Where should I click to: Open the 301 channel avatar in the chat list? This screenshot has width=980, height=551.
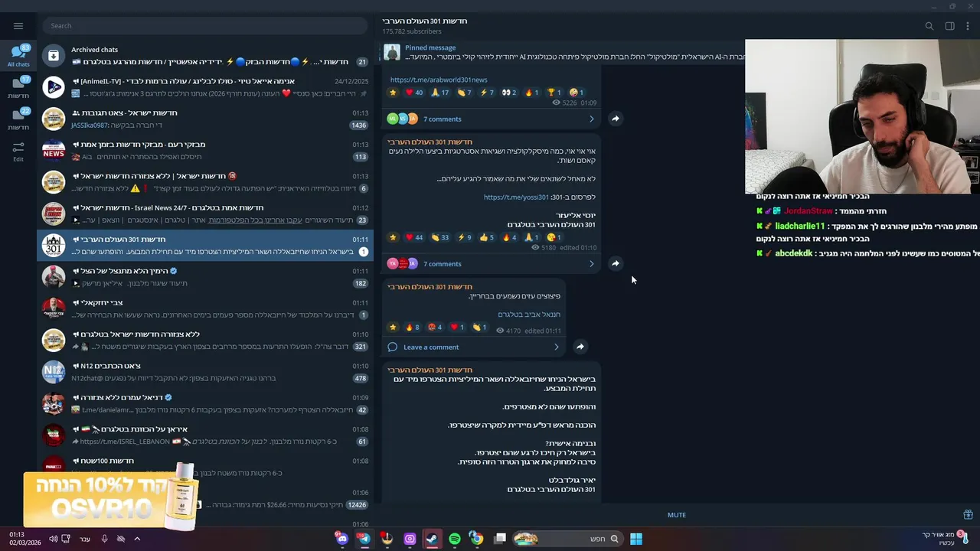pyautogui.click(x=54, y=245)
